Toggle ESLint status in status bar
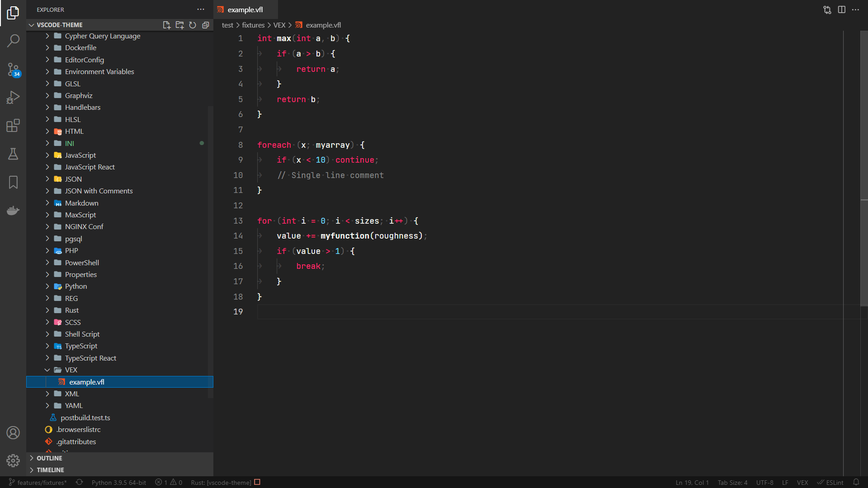 click(830, 482)
